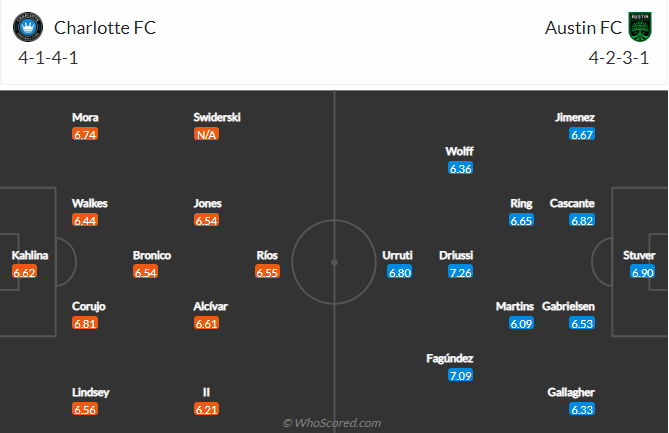Screen dimensions: 669x433
Task: Select Corujo's 6.81 rating badge
Action: coord(85,323)
